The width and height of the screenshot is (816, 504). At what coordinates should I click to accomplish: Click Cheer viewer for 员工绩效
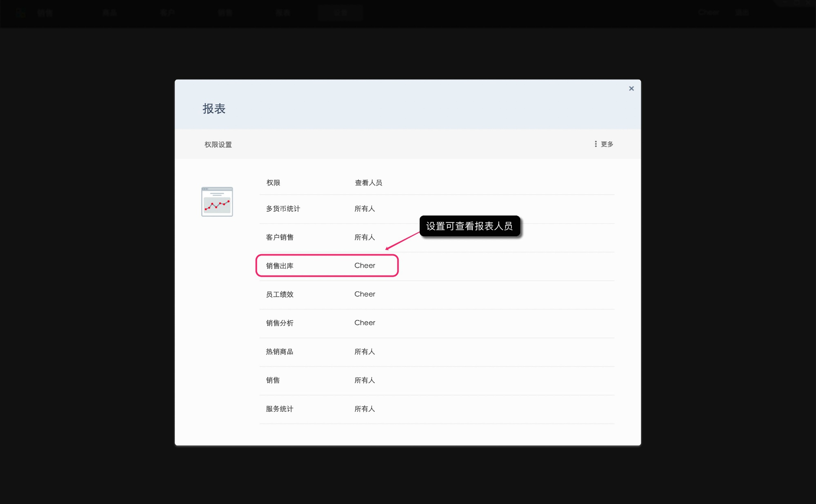(x=365, y=294)
